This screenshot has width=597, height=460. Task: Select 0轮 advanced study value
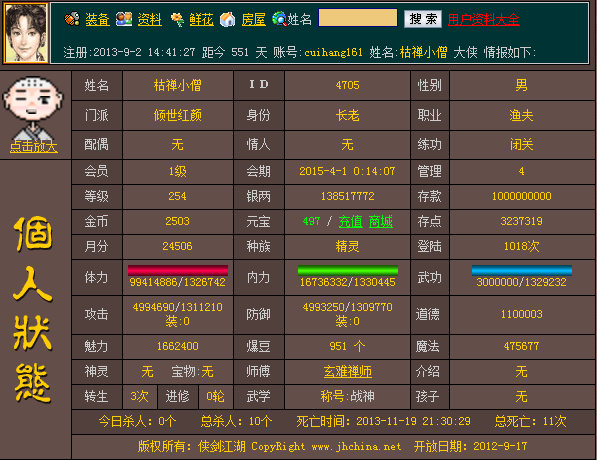[x=215, y=396]
